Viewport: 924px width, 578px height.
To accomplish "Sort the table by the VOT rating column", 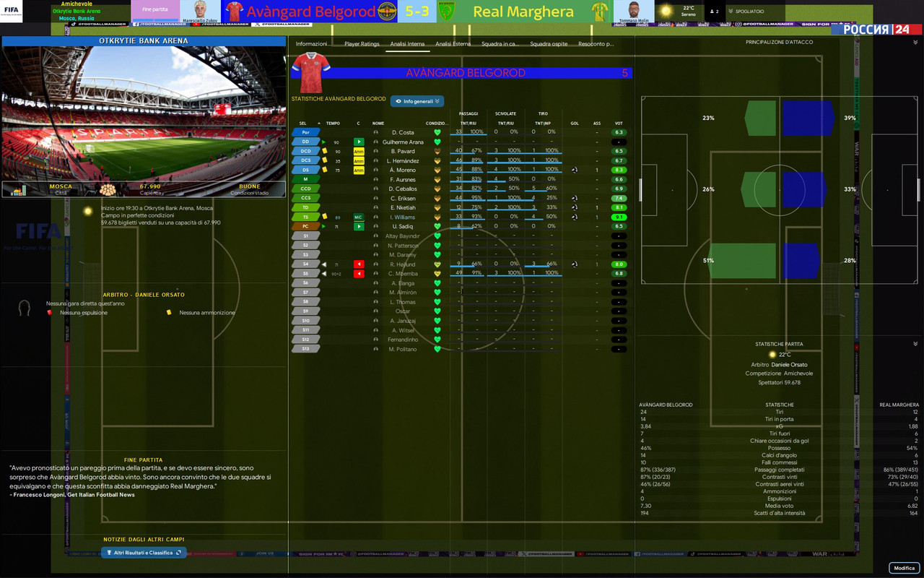I will point(619,124).
